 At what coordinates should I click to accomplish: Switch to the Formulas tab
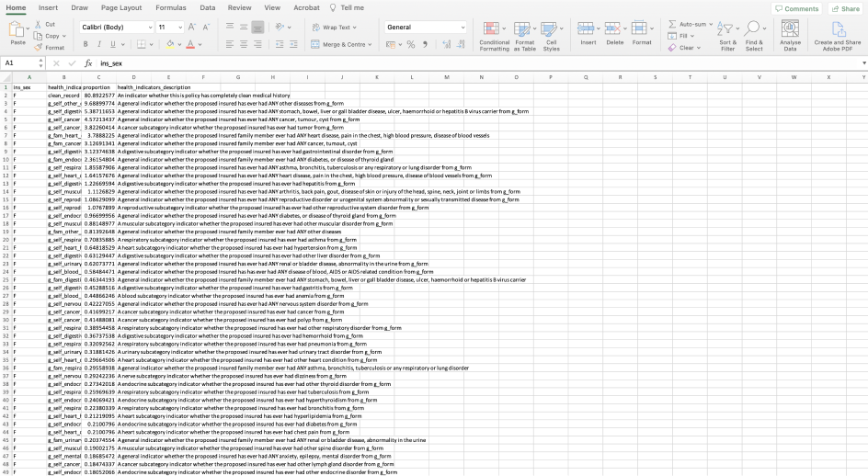[x=170, y=7]
